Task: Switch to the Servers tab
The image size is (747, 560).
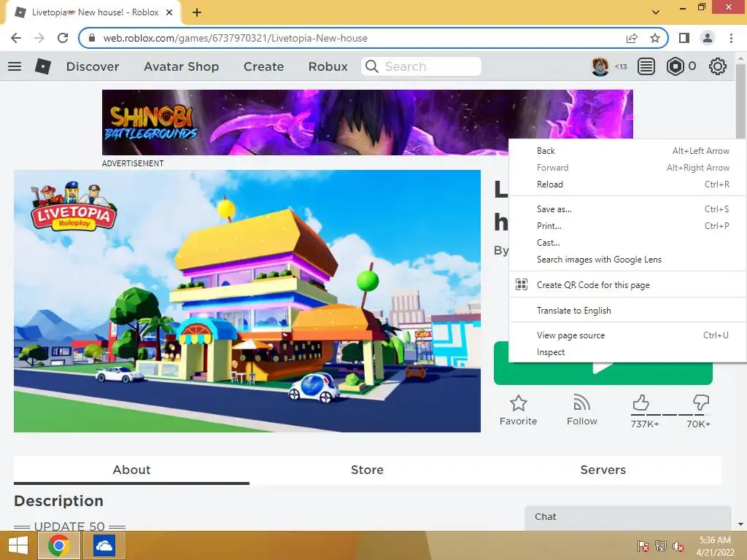Action: click(603, 470)
